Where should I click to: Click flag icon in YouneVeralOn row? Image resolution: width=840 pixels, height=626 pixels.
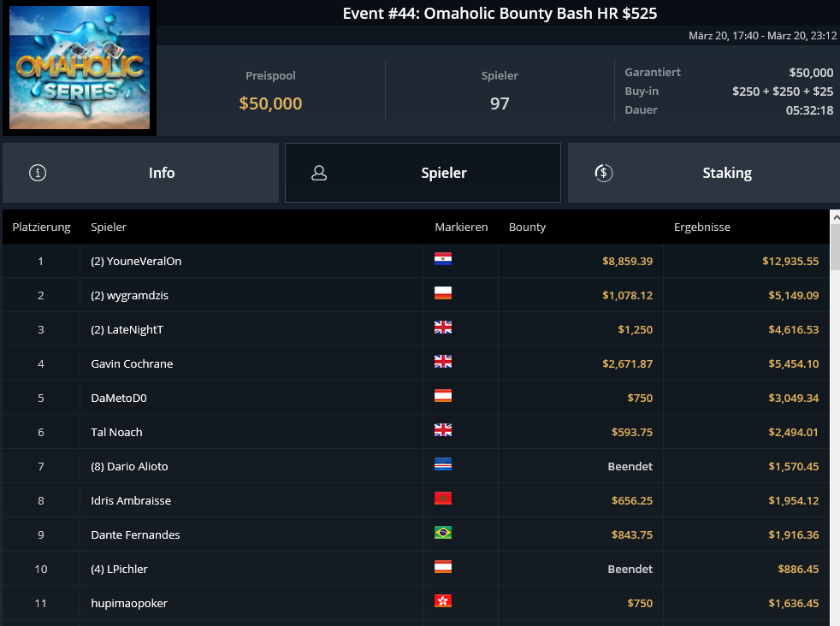coord(443,259)
